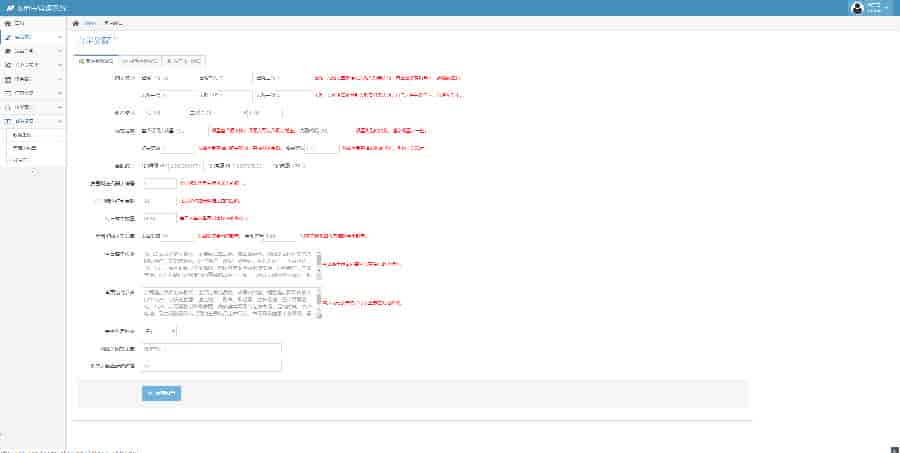900x453 pixels.
Task: Focus the last wide input above the submit button
Action: (211, 365)
